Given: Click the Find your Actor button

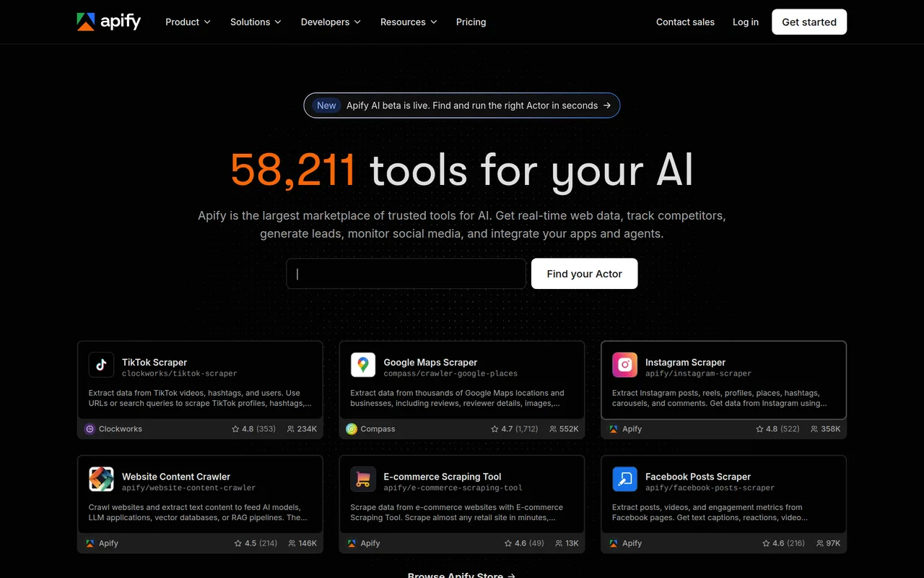Looking at the screenshot, I should tap(584, 274).
